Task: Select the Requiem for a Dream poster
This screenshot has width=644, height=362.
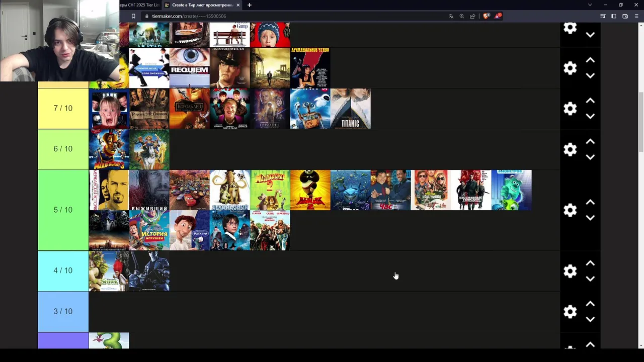Action: tap(190, 68)
